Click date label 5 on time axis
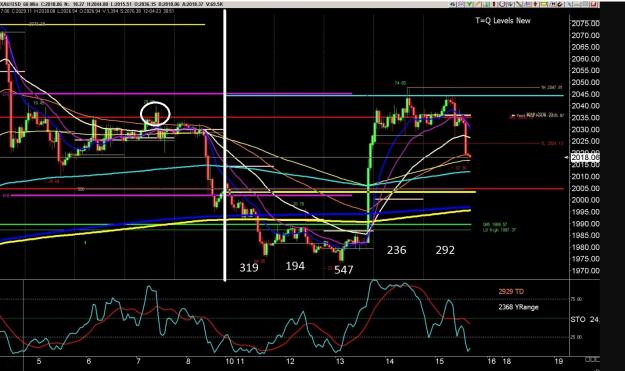The height and width of the screenshot is (371, 625). click(x=39, y=361)
